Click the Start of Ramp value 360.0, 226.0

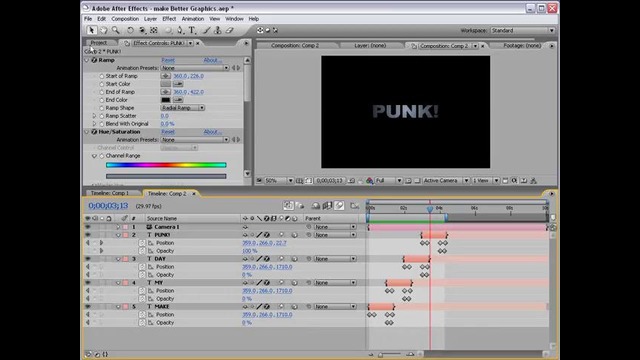(x=189, y=76)
